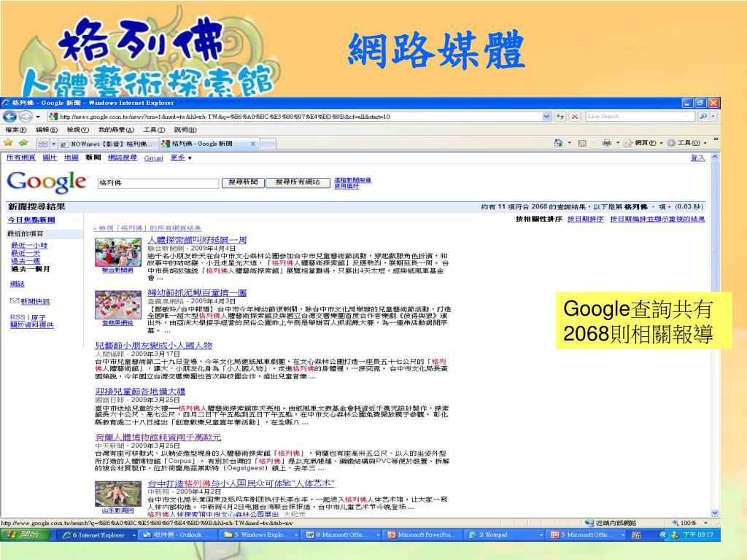Viewport: 747px width, 560px height.
Task: Open the 檢視(V) menu
Action: (77, 130)
